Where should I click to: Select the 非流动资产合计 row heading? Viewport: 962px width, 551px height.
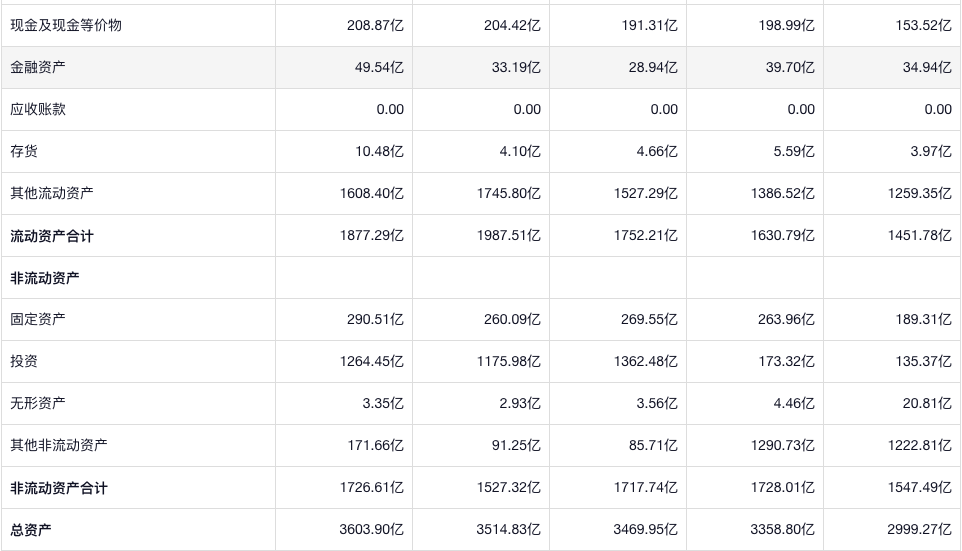[x=59, y=488]
